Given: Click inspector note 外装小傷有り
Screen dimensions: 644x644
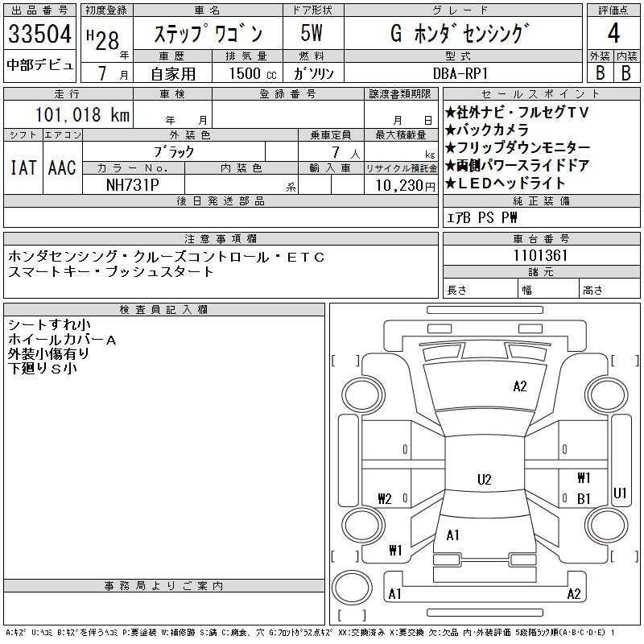Looking at the screenshot, I should pos(48,353).
